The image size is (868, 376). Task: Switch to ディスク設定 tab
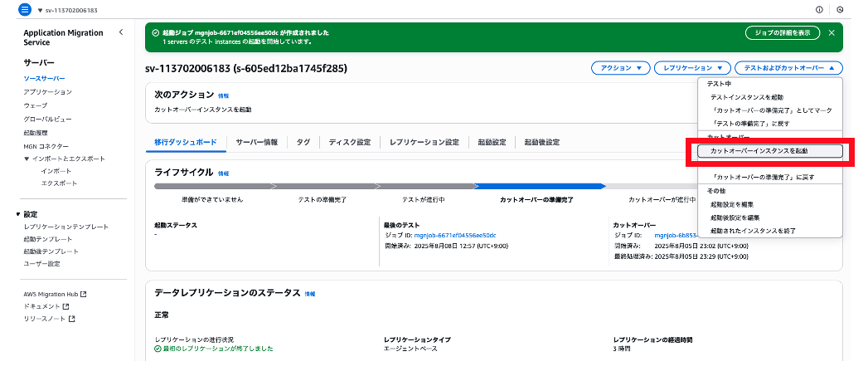coord(350,143)
